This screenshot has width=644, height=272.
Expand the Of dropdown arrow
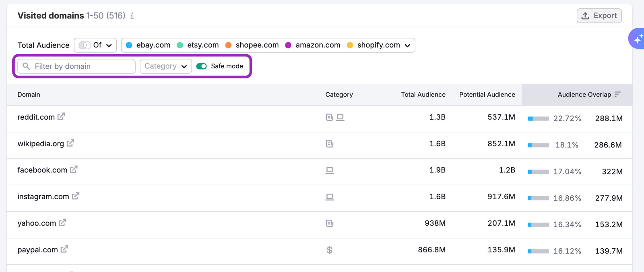(x=109, y=45)
